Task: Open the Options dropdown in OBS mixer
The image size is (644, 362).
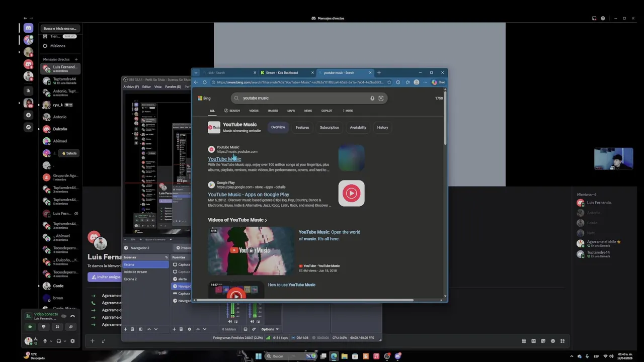Action: pyautogui.click(x=270, y=329)
